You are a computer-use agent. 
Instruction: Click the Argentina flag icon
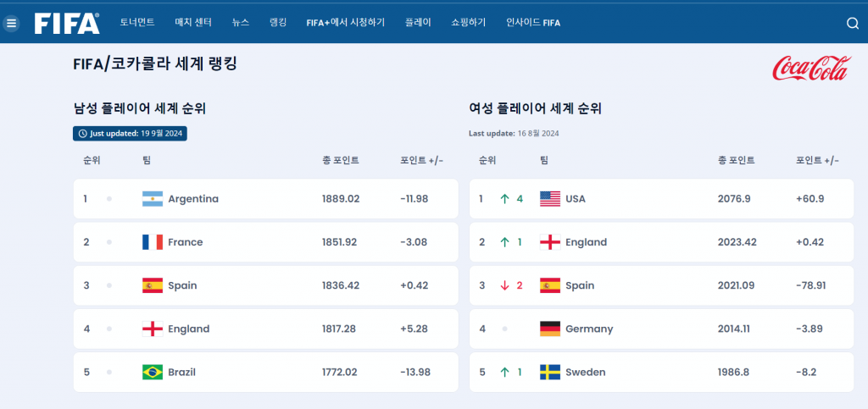click(x=152, y=199)
